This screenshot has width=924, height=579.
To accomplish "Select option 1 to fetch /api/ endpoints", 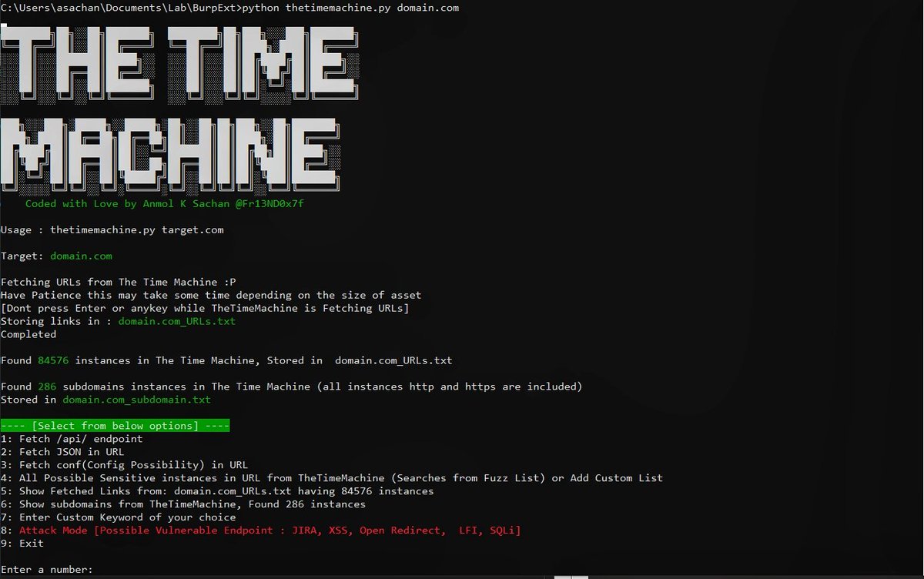I will [71, 439].
